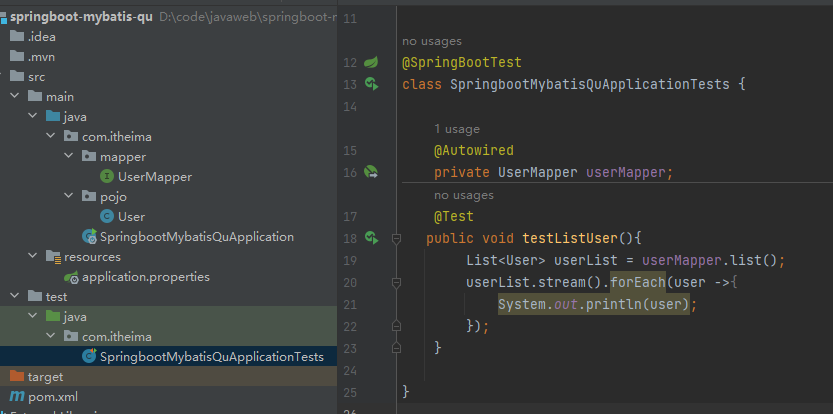Click the testListUser method name
This screenshot has width=833, height=414.
click(x=570, y=238)
